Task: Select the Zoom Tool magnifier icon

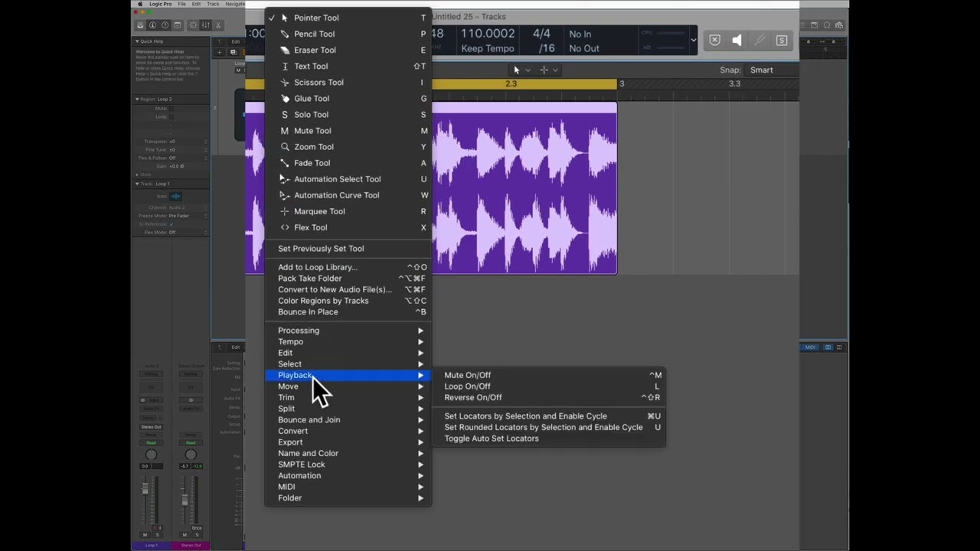Action: (x=285, y=147)
